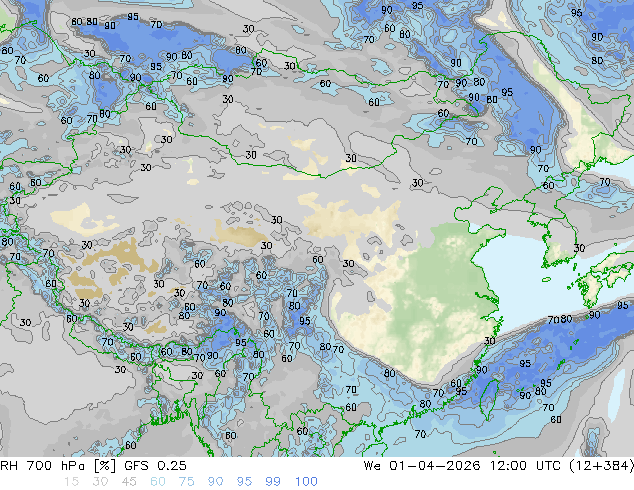This screenshot has height=490, width=634.
Task: Click the legend value 75
Action: click(x=186, y=482)
